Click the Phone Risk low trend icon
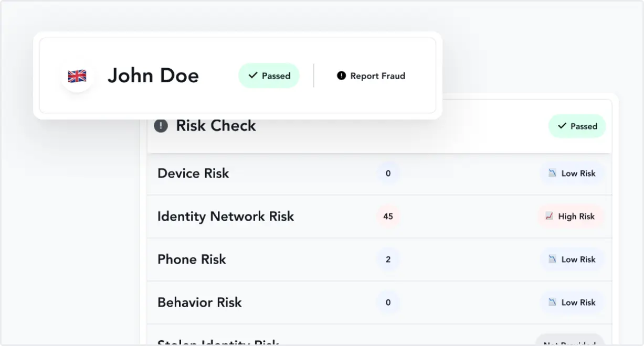The image size is (644, 346). (x=552, y=259)
